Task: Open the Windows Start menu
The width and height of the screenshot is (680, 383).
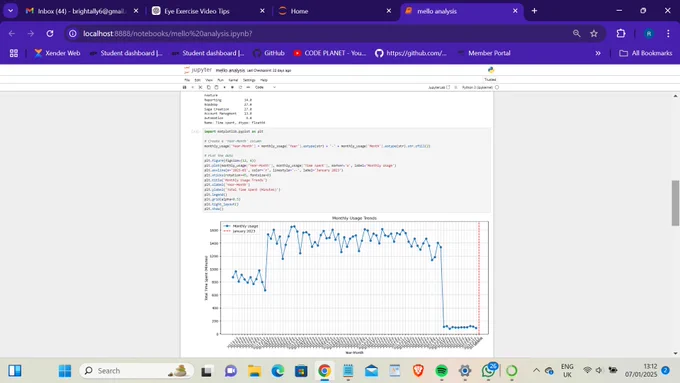Action: 65,371
